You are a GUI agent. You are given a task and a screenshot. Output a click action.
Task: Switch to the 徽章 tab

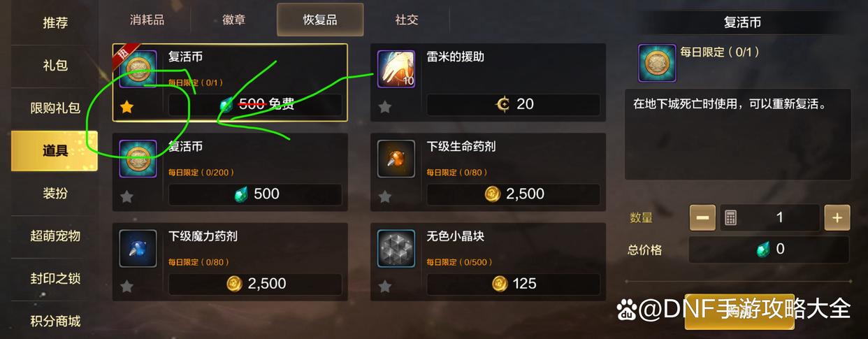pyautogui.click(x=233, y=20)
